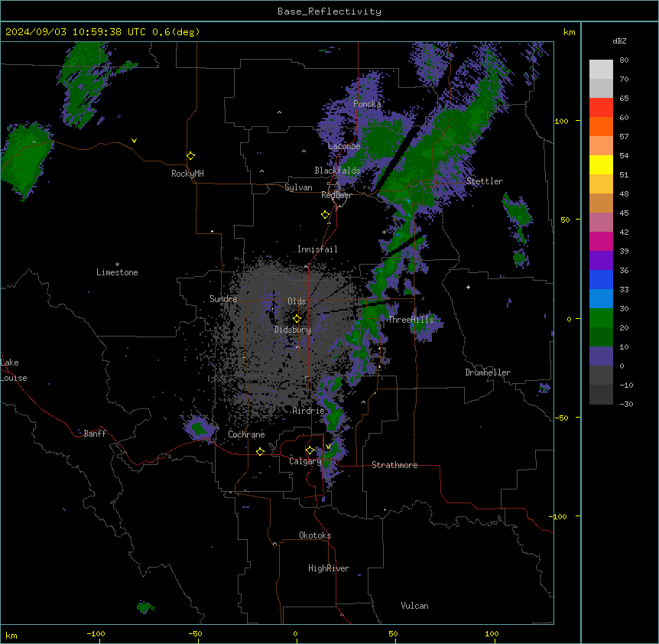Image resolution: width=659 pixels, height=644 pixels.
Task: Select the violet 36-39 dBZ legend swatch
Action: [x=601, y=261]
